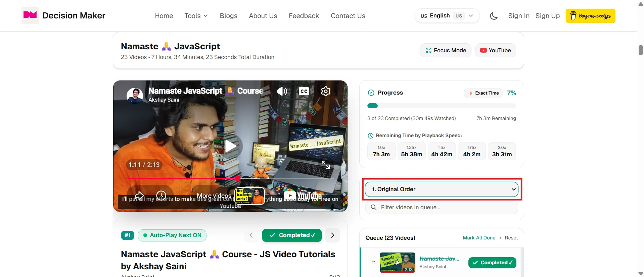644x277 pixels.
Task: Select the 2.0x playback speed card
Action: 502,151
